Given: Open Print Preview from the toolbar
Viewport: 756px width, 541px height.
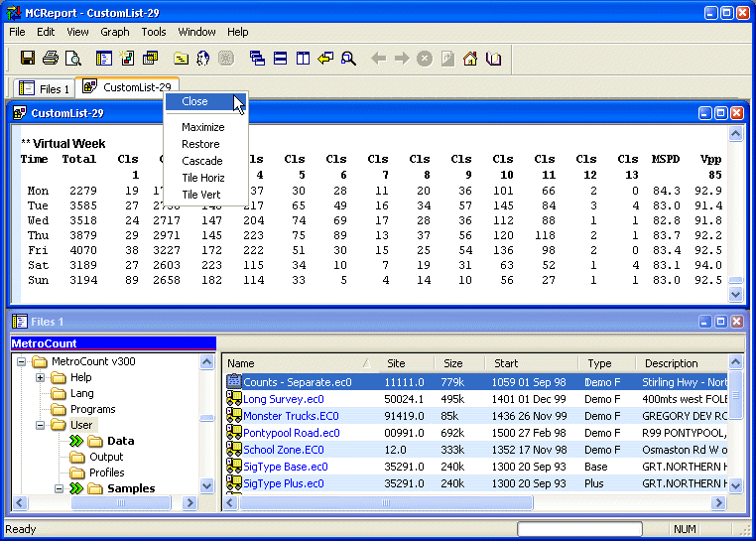Looking at the screenshot, I should click(73, 59).
